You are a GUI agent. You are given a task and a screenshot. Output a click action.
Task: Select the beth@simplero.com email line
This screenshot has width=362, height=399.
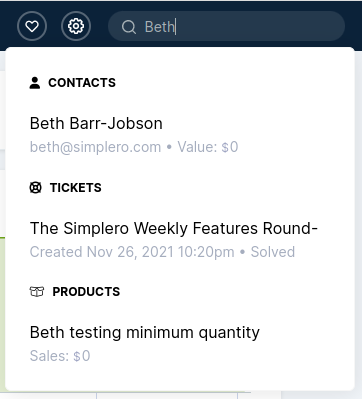click(95, 147)
